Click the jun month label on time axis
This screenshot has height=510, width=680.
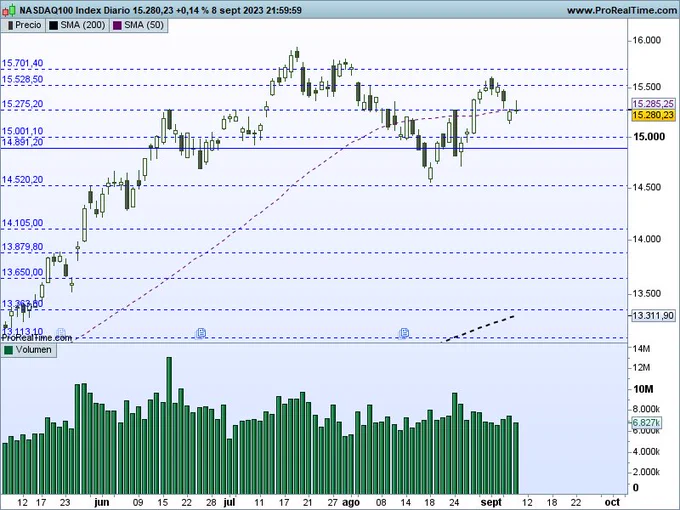[x=101, y=502]
